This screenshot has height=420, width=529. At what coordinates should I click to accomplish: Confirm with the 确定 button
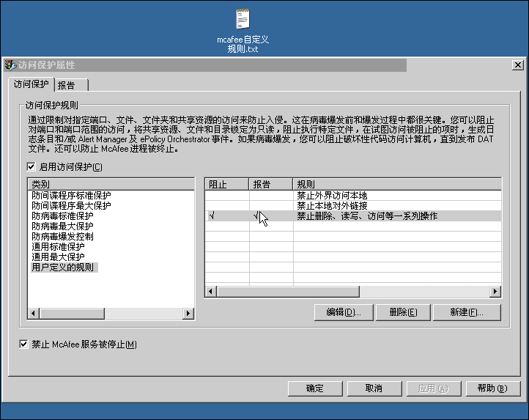[315, 388]
